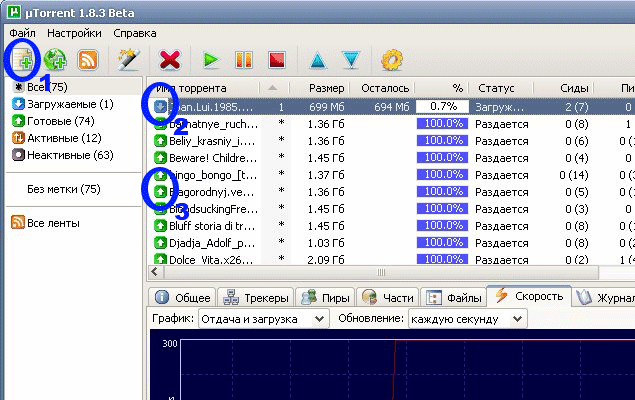This screenshot has height=400, width=635.
Task: Click size 1.03 Гб cell
Action: pyautogui.click(x=326, y=243)
